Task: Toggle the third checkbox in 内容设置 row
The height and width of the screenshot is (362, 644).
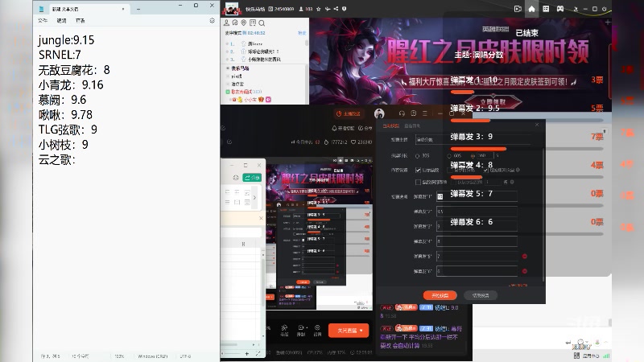Action: [485, 170]
